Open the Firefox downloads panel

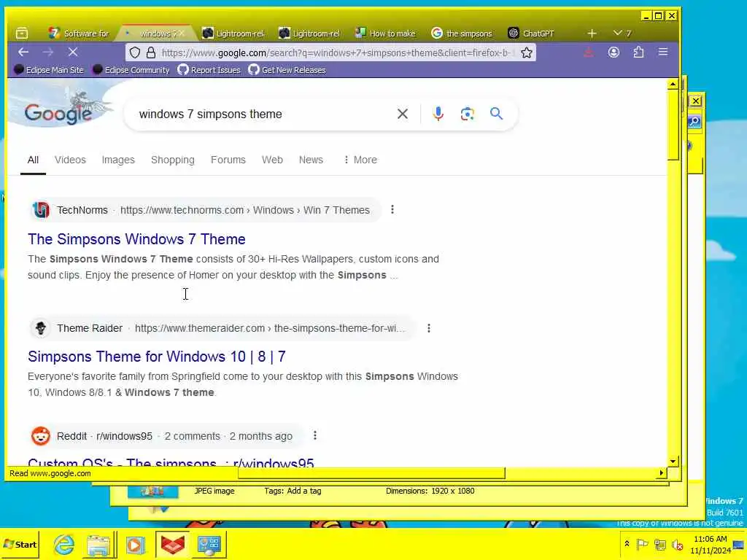(x=589, y=52)
